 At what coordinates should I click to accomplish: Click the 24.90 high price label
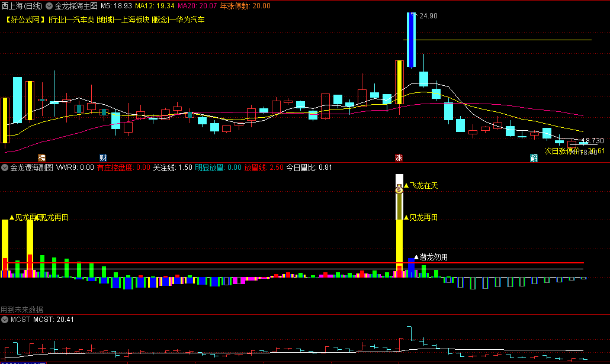pos(428,16)
